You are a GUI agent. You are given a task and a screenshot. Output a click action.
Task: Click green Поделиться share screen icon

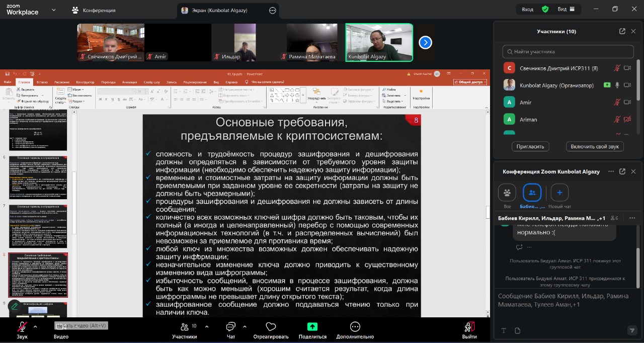(312, 327)
